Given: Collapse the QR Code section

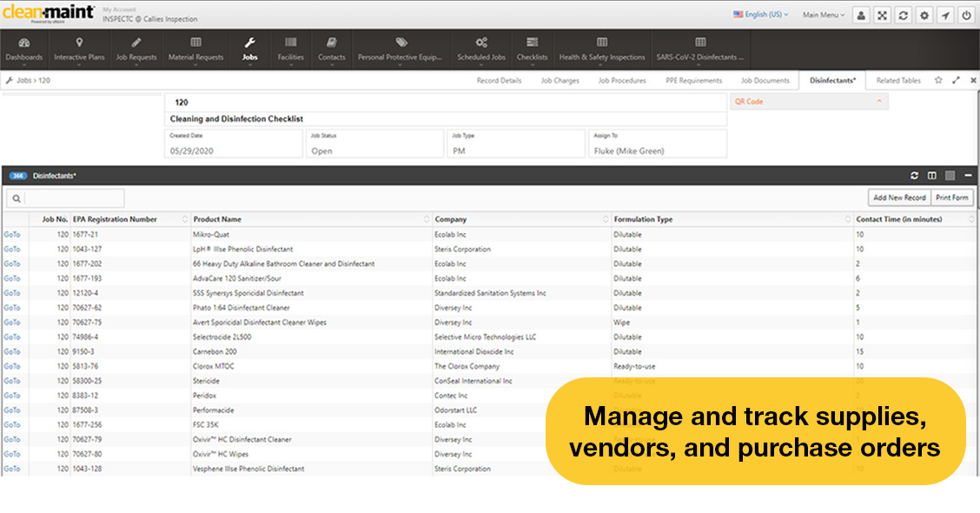Looking at the screenshot, I should pyautogui.click(x=878, y=102).
